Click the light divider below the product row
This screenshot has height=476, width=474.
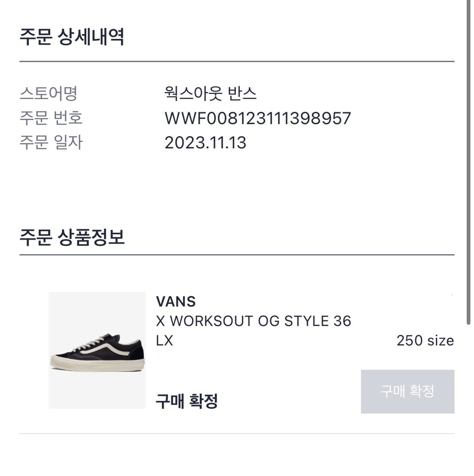point(237,433)
